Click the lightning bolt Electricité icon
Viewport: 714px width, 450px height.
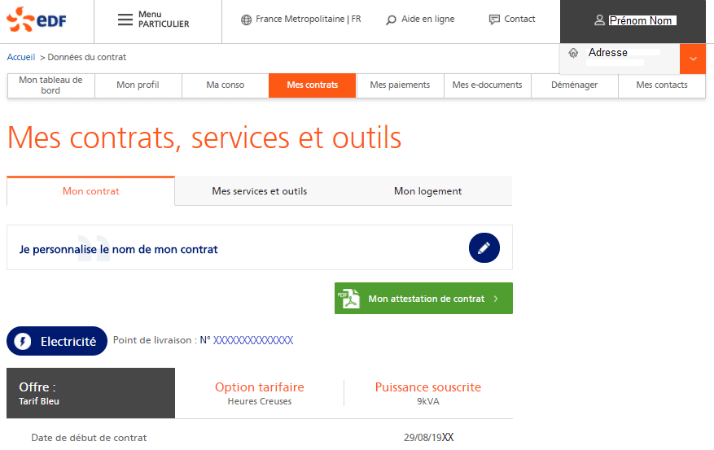[x=22, y=341]
